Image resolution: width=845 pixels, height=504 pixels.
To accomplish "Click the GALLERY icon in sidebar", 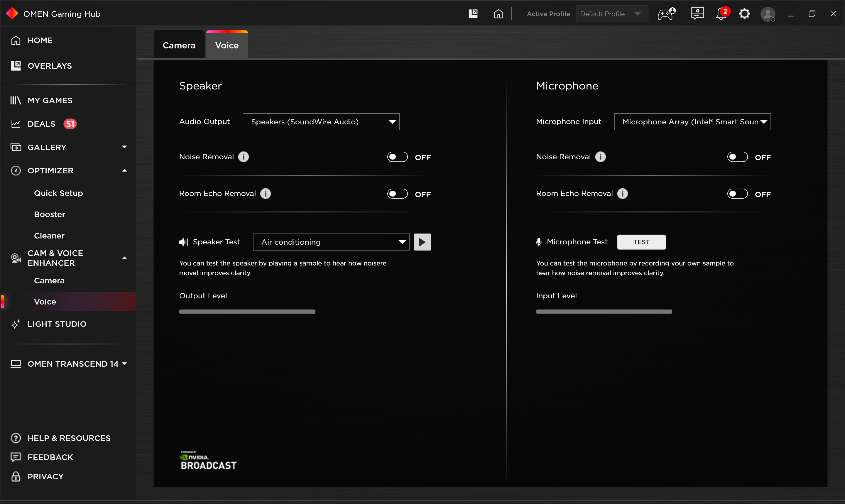I will click(x=16, y=147).
